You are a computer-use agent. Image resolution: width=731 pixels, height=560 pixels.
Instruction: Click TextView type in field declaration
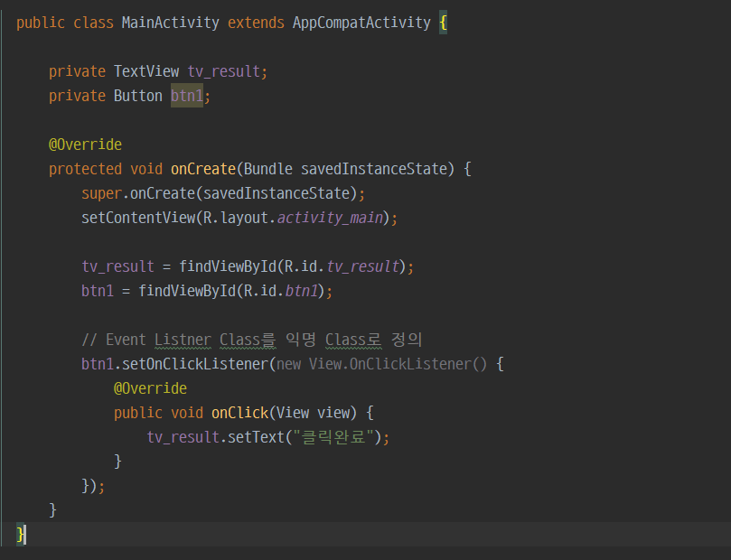tap(145, 71)
